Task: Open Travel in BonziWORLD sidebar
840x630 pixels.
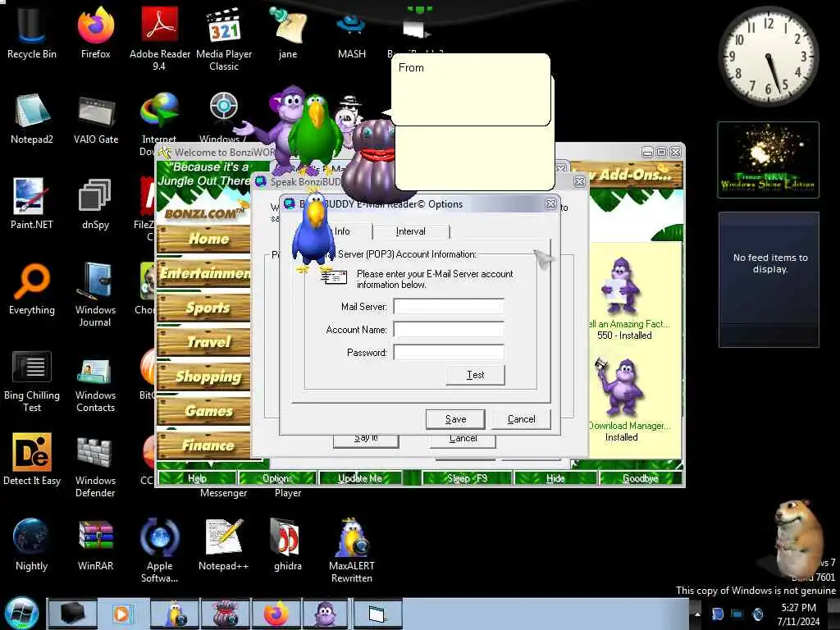Action: [203, 342]
